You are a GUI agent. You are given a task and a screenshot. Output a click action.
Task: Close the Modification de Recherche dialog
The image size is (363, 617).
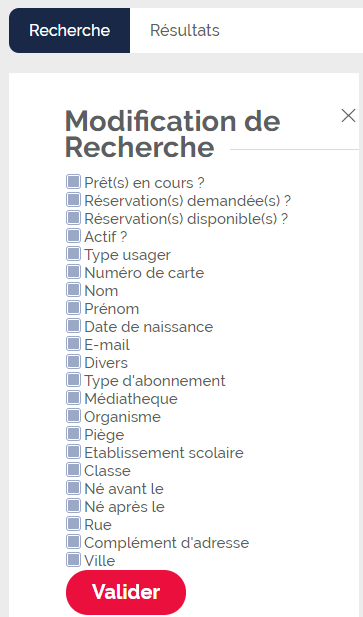(x=348, y=116)
